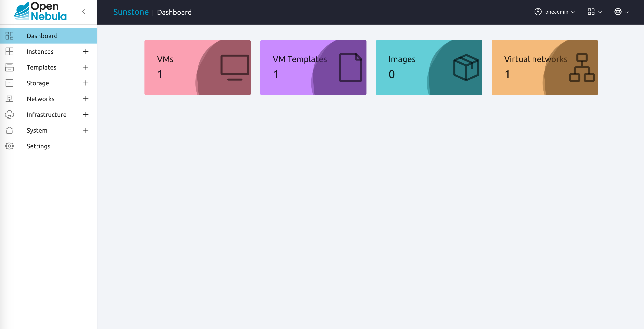Expand the Networks submenu plus
This screenshot has width=644, height=329.
pyautogui.click(x=86, y=99)
